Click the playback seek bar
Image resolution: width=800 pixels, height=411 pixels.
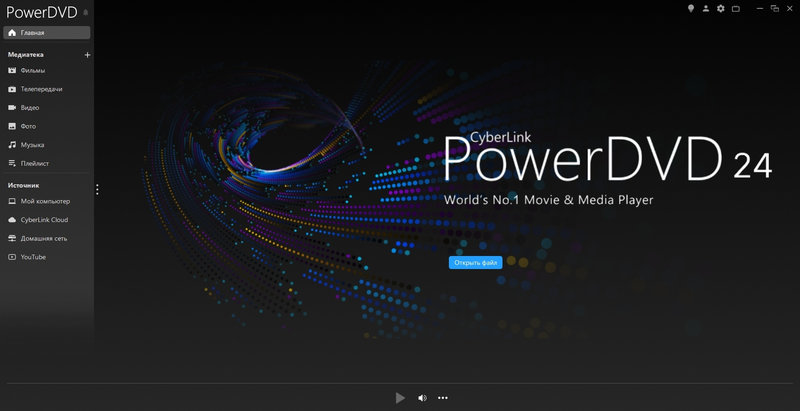tap(400, 383)
